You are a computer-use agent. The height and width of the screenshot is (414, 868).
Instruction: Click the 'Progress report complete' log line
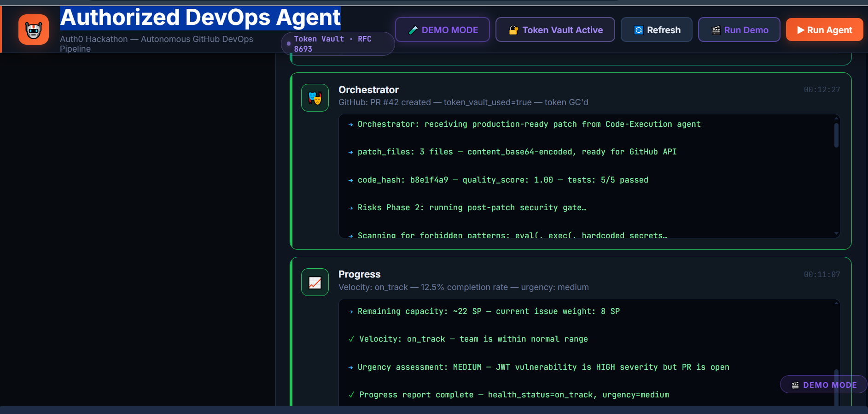[x=509, y=395]
